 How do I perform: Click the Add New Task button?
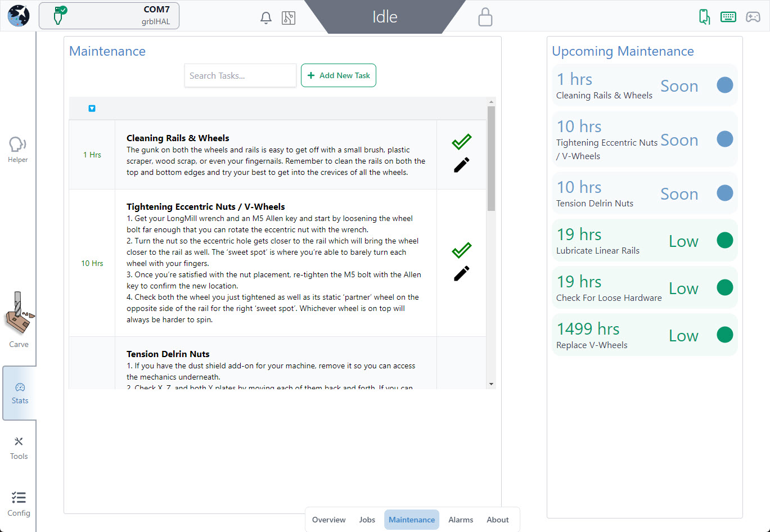339,75
